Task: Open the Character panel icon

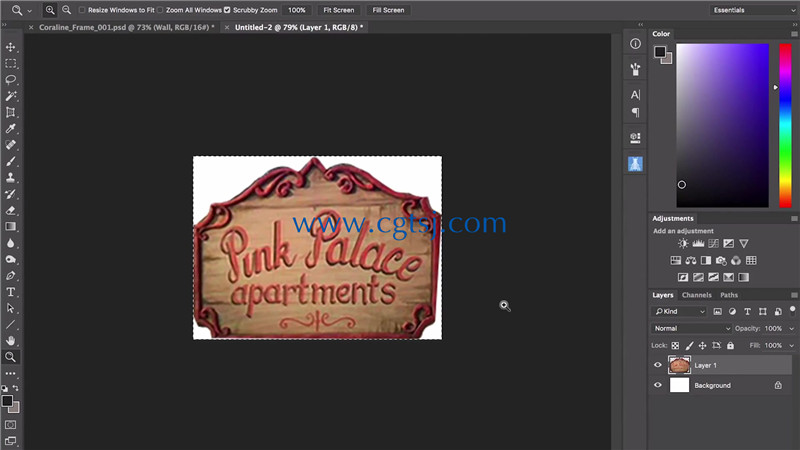Action: pyautogui.click(x=635, y=95)
